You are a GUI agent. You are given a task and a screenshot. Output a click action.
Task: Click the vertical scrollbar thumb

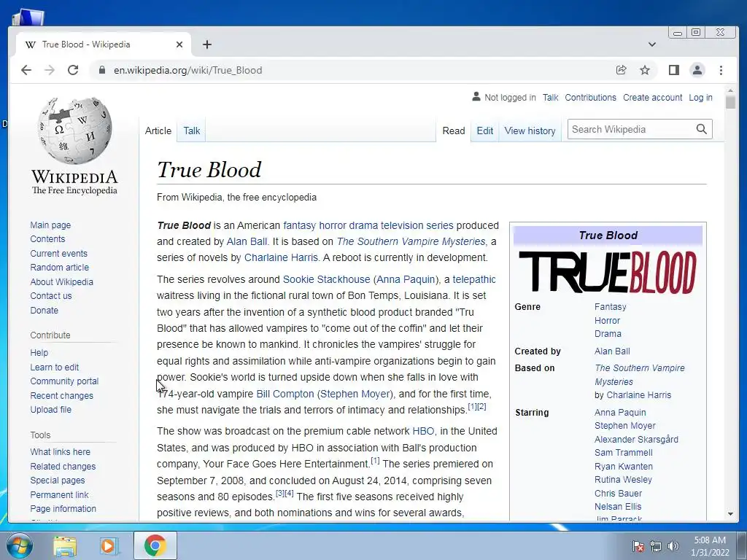tap(730, 102)
